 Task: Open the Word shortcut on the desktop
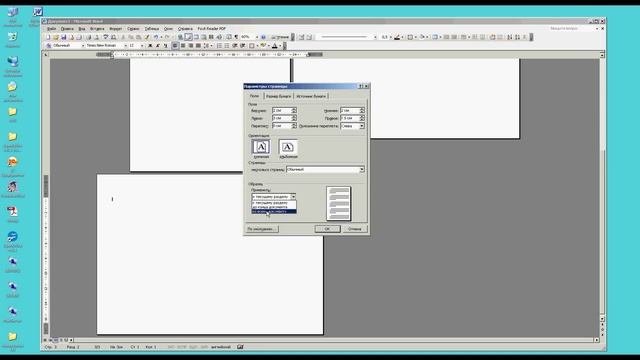tap(38, 11)
